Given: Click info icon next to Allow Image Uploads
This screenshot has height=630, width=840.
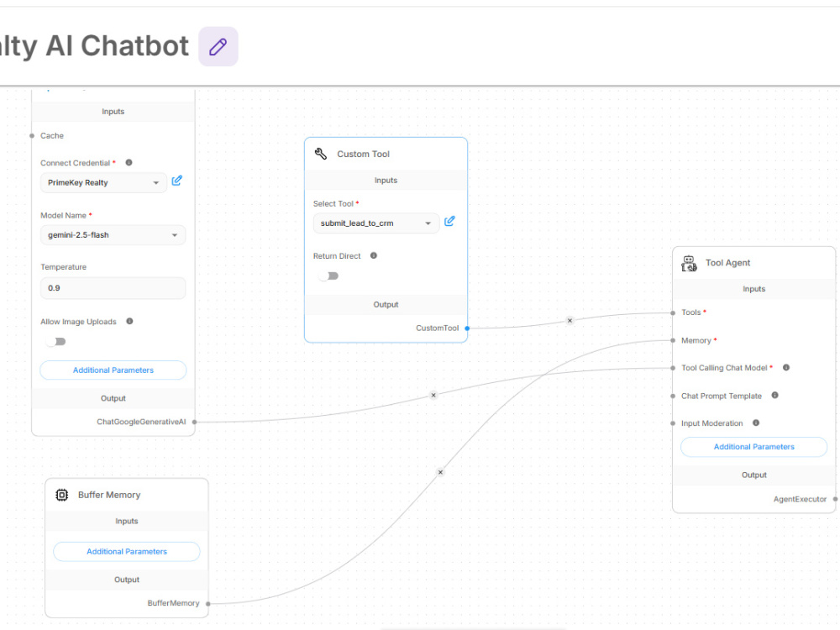Looking at the screenshot, I should point(129,321).
